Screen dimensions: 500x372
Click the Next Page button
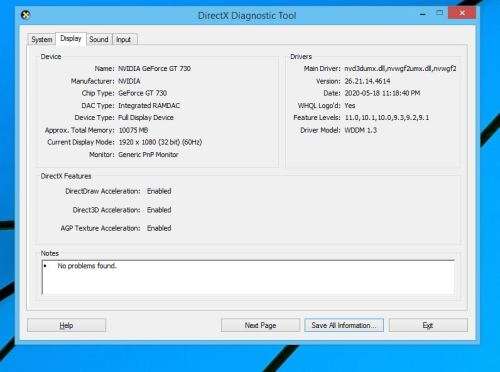[x=260, y=325]
